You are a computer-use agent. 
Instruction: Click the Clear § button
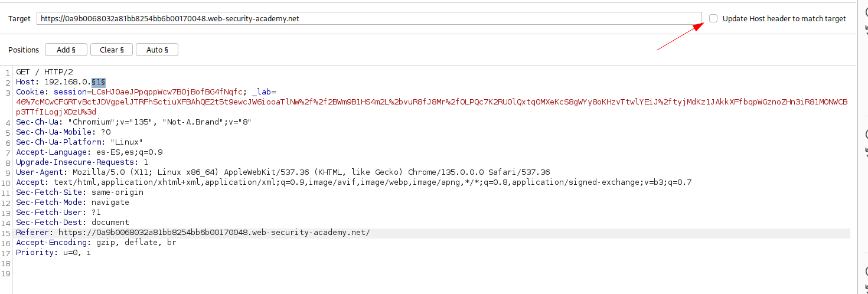click(x=112, y=50)
